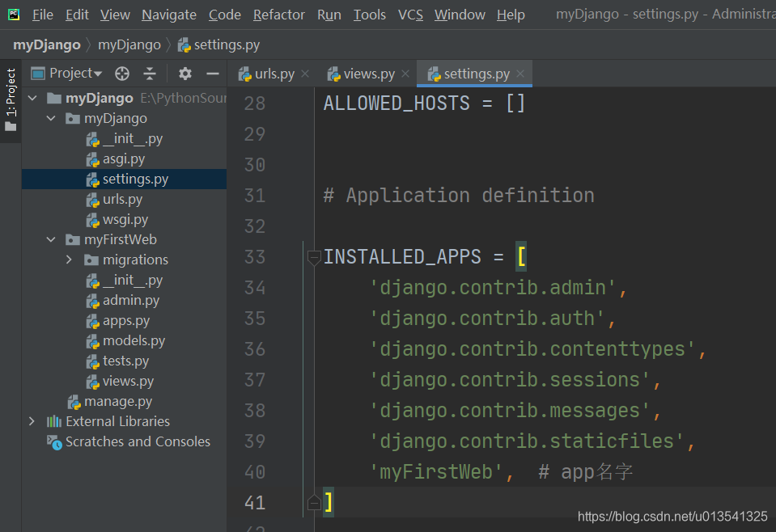
Task: Toggle the 1: Project tool window sidebar button
Action: click(x=11, y=100)
